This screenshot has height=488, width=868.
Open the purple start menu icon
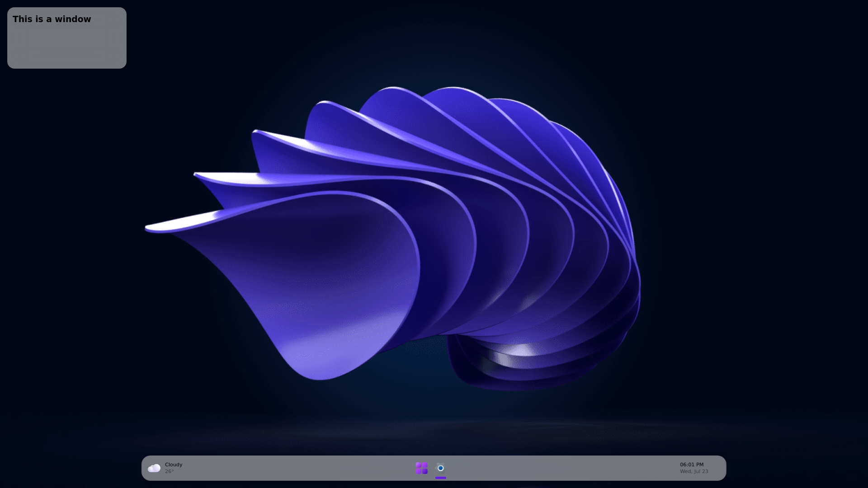point(421,468)
